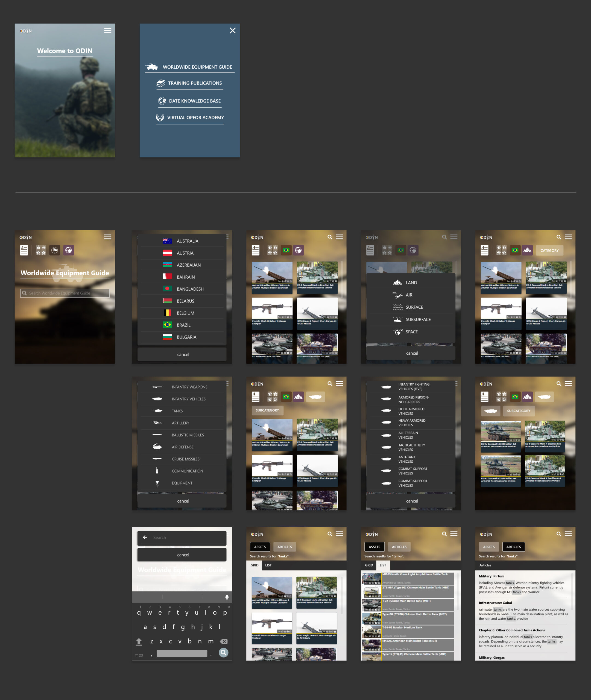Select Communication in the category list
Viewport: 591px width, 700px height.
[182, 471]
